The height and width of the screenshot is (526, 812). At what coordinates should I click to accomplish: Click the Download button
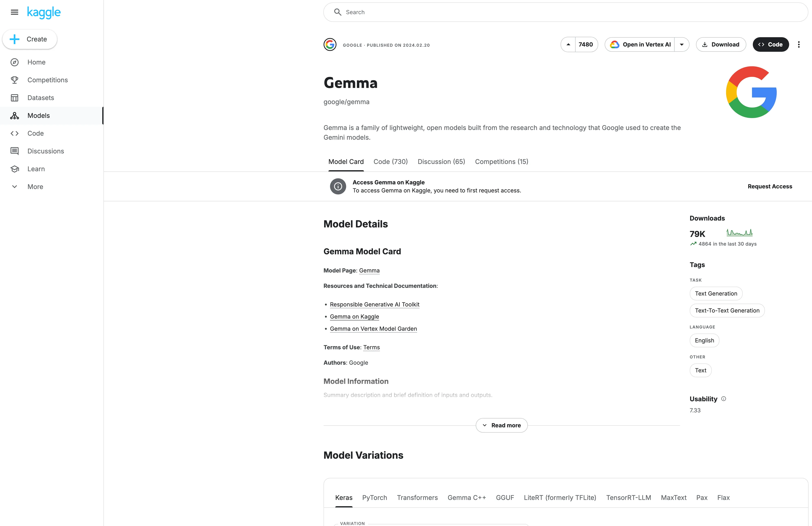(721, 44)
